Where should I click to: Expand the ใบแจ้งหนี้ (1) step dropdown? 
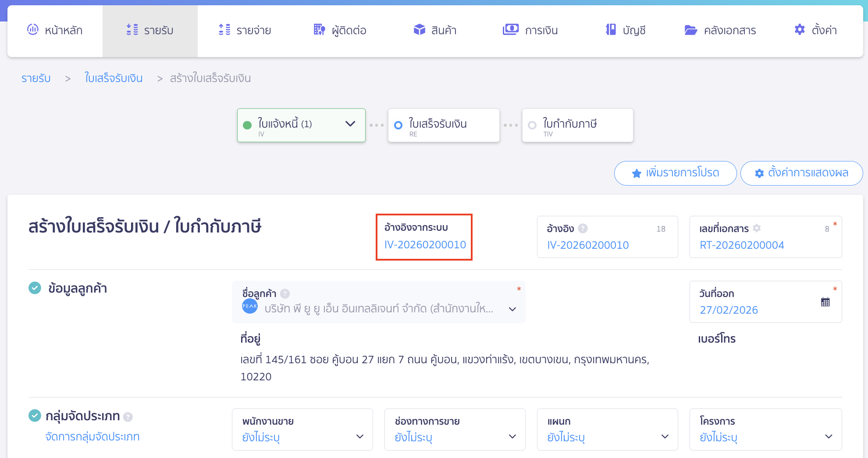pos(350,125)
